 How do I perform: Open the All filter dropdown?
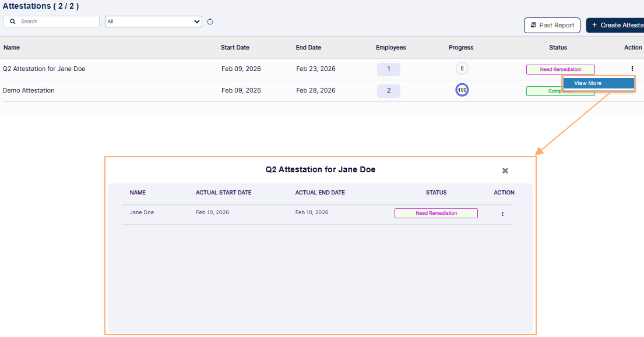click(x=153, y=21)
